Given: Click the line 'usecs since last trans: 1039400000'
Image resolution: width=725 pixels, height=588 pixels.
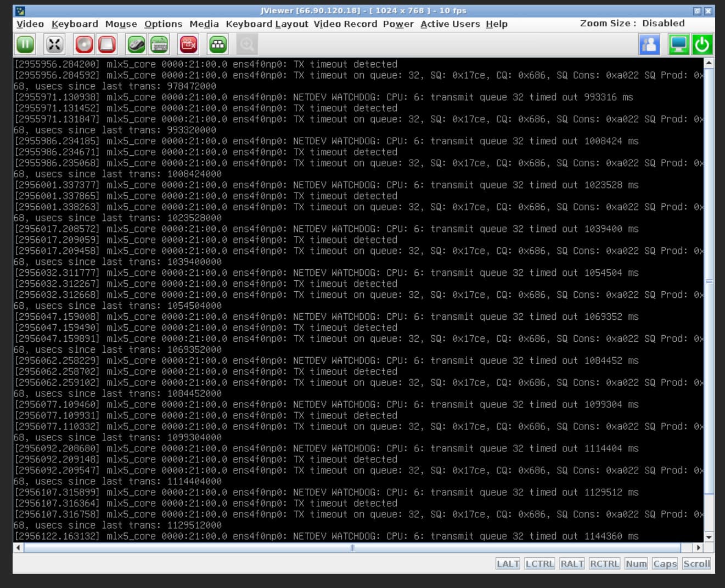Looking at the screenshot, I should [x=117, y=262].
